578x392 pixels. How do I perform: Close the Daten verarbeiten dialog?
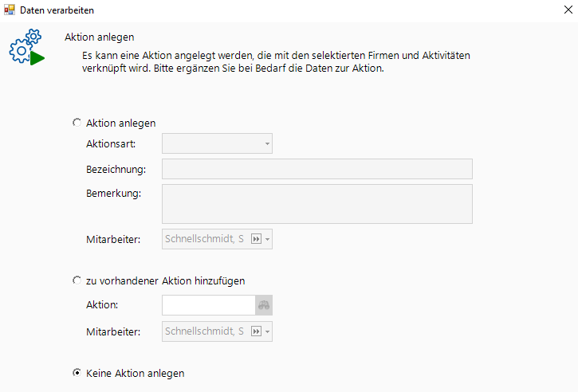coord(565,9)
